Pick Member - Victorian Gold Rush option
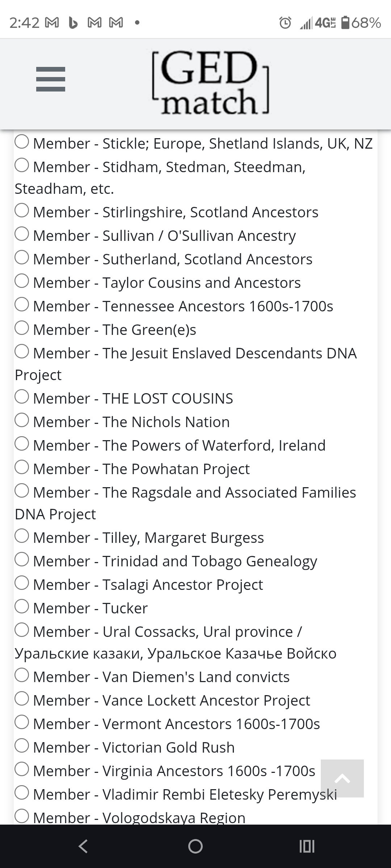The image size is (391, 868). [21, 747]
